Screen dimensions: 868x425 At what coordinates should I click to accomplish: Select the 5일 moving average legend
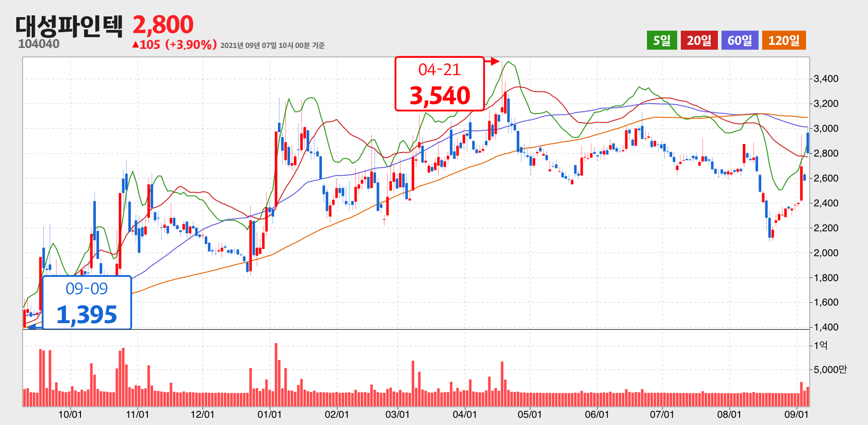(662, 40)
